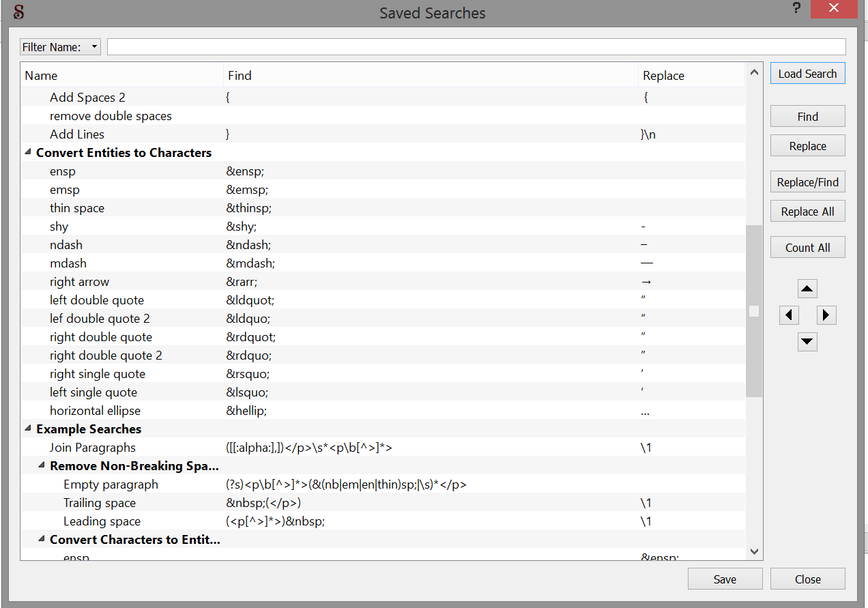Collapse the Convert Characters to Entities group
The width and height of the screenshot is (868, 608).
pyautogui.click(x=42, y=540)
